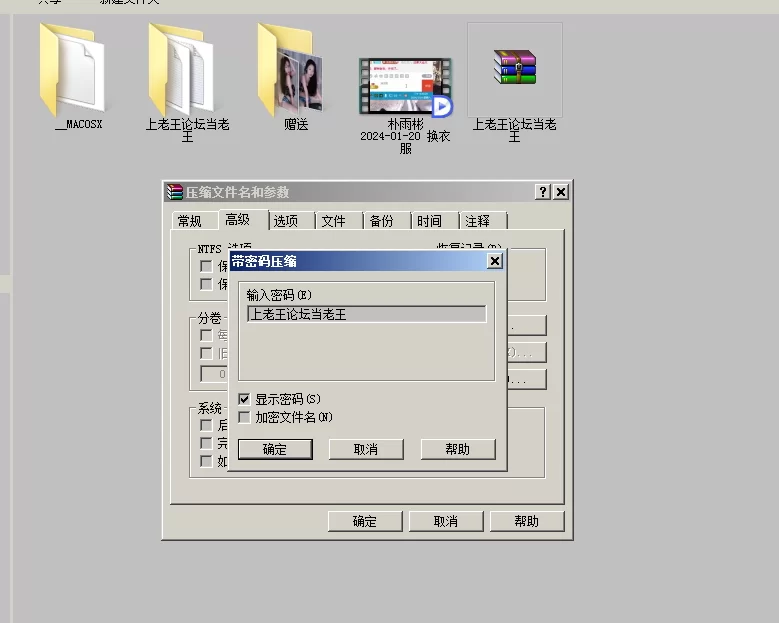The image size is (779, 623).
Task: Click into the 输入密码 password field
Action: point(366,314)
